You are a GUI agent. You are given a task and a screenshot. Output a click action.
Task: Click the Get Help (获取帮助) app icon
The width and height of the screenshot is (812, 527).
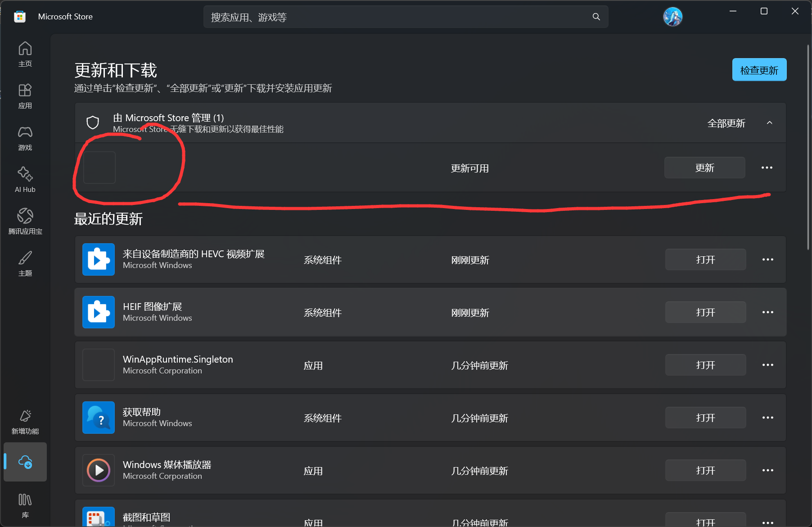[x=99, y=418]
